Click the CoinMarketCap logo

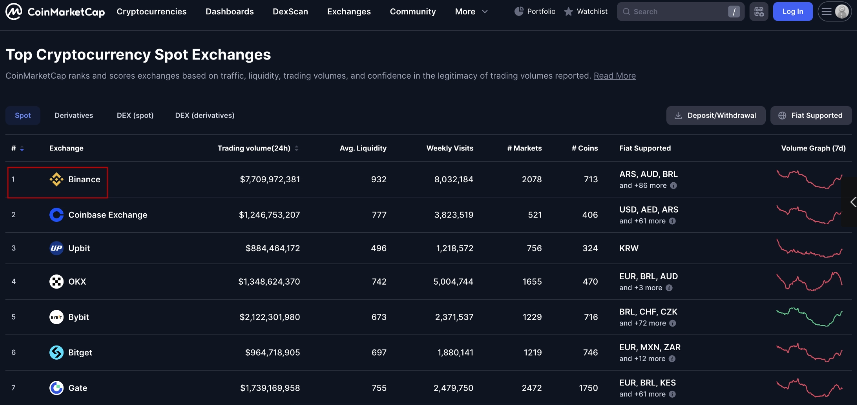[55, 11]
